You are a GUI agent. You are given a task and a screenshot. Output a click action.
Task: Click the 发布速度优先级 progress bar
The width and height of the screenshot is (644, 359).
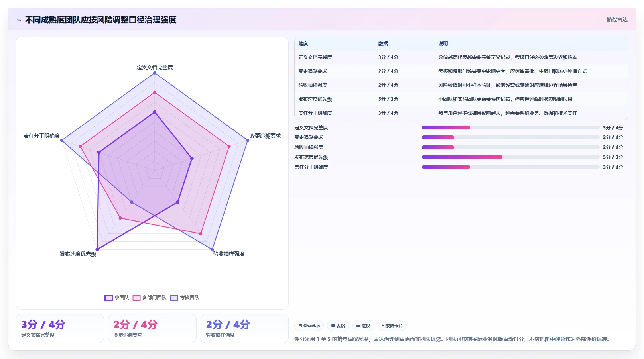pos(510,157)
